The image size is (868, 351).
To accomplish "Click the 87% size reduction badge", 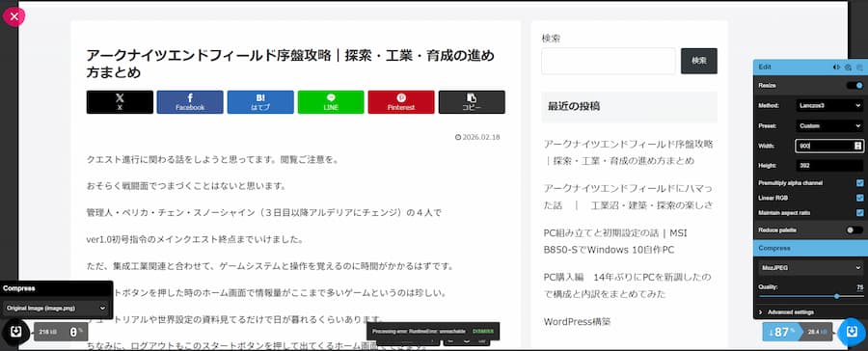I will click(x=782, y=332).
